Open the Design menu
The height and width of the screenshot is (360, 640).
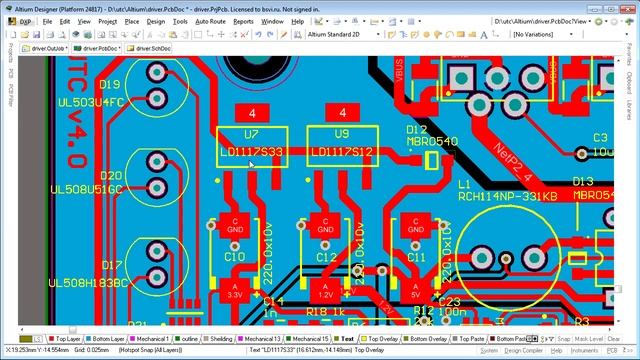click(156, 22)
